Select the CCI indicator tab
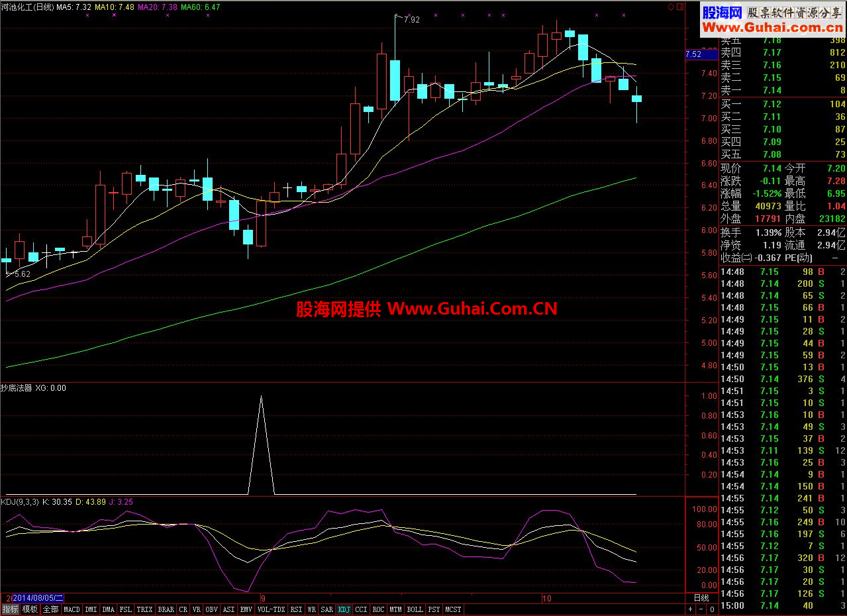The width and height of the screenshot is (847, 616). point(361,609)
